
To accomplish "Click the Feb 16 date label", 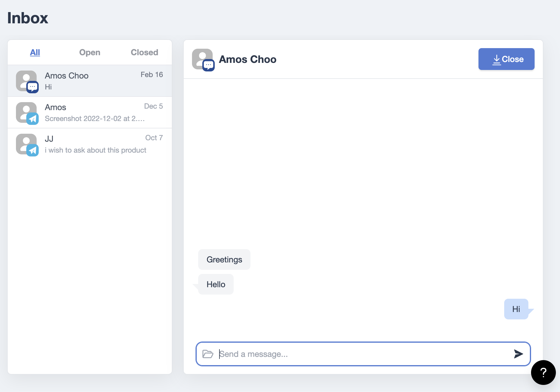I will point(152,75).
